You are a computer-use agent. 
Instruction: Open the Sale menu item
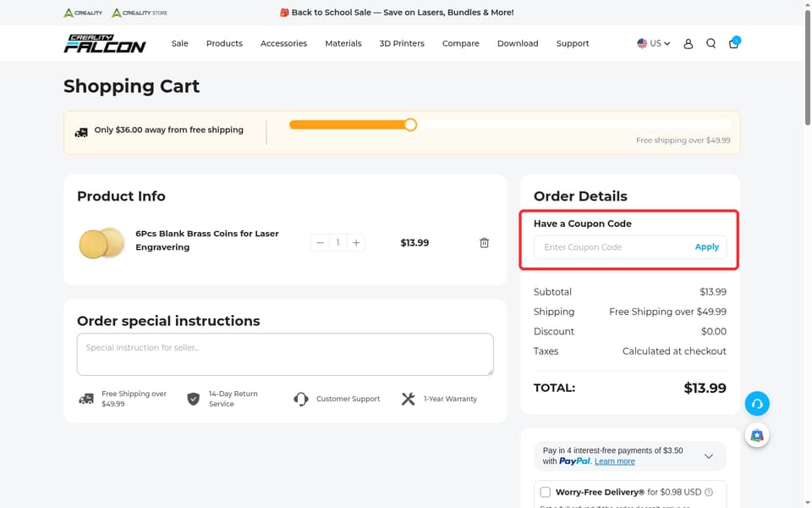point(179,43)
